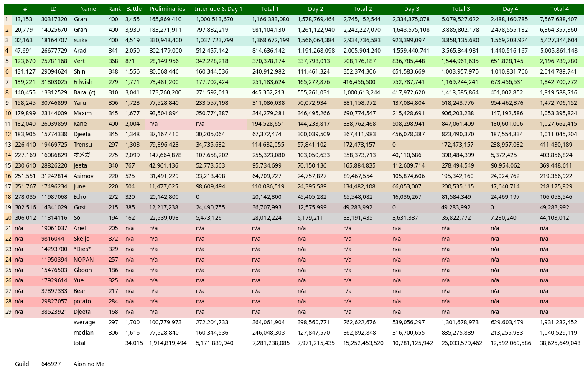Click guild ID 645927
This screenshot has height=374, width=588.
(51, 364)
